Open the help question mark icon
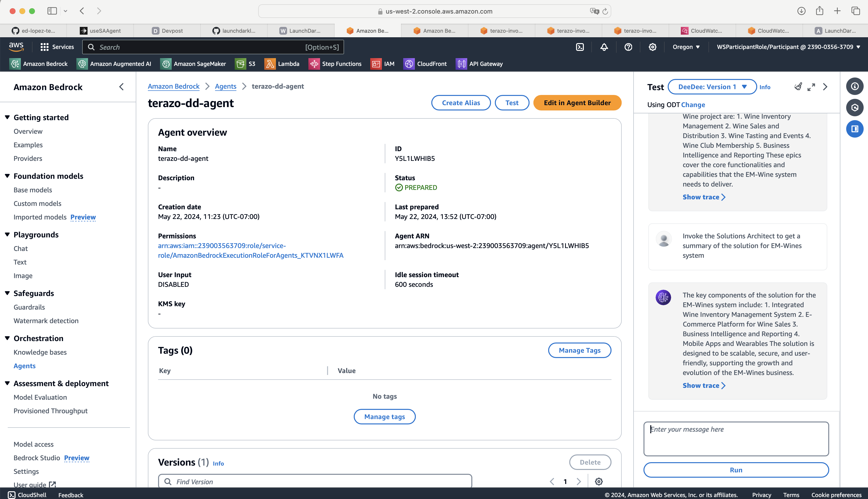The image size is (868, 499). click(628, 47)
